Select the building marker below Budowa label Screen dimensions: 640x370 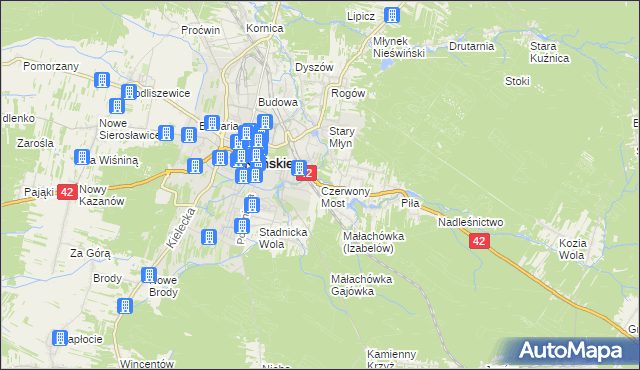pos(265,122)
